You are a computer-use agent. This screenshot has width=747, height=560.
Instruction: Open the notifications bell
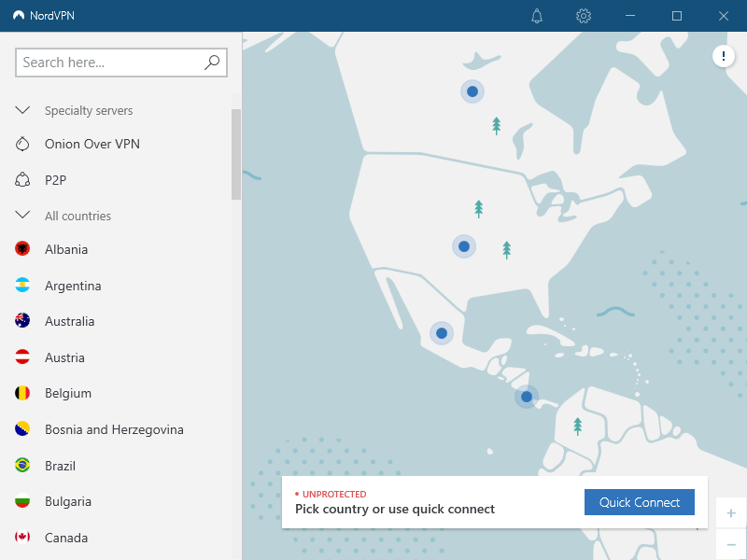[537, 16]
